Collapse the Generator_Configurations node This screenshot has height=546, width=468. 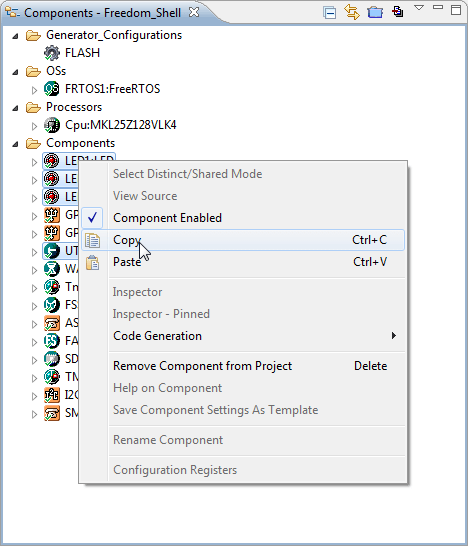[15, 36]
